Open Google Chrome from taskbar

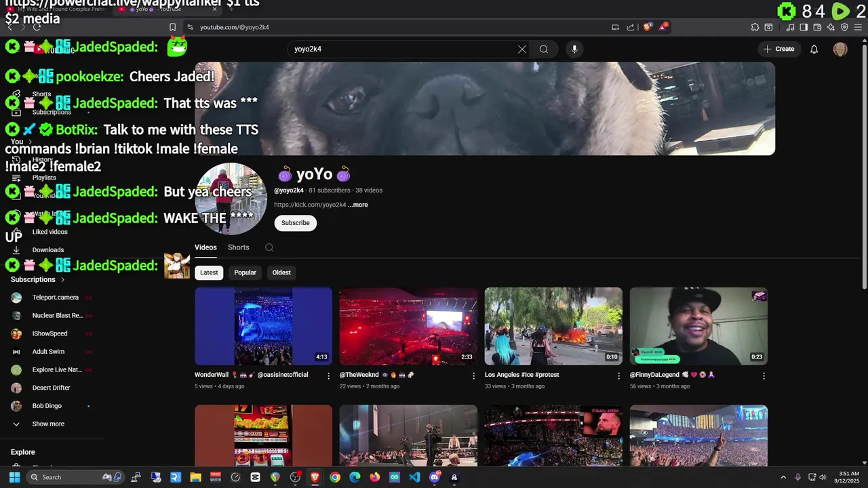point(335,477)
